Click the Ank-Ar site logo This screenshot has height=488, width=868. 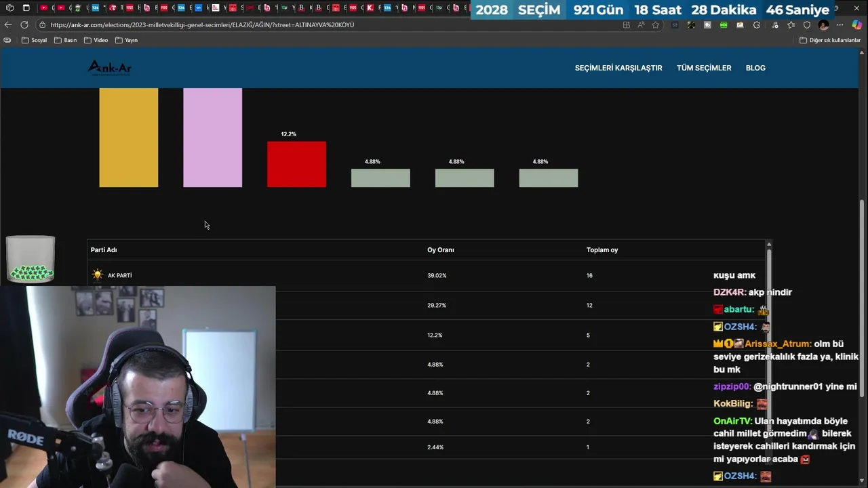(x=109, y=67)
